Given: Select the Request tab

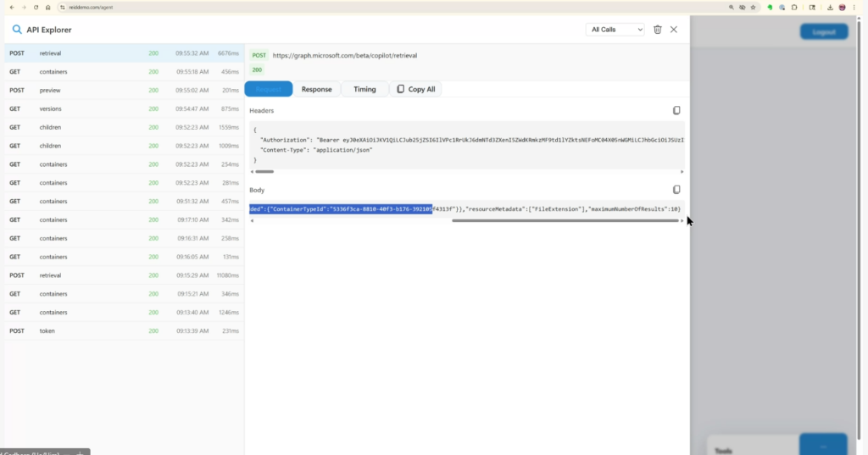Looking at the screenshot, I should (269, 89).
